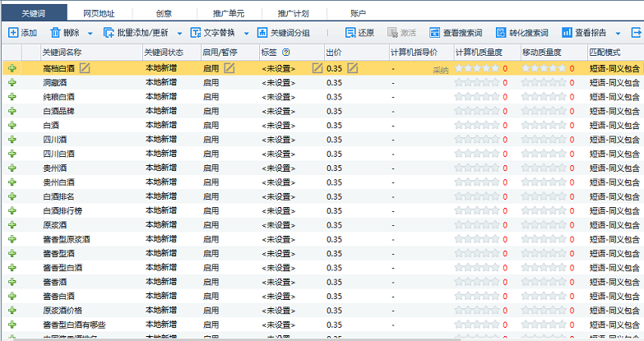Click the 删除 trash can icon

tap(55, 33)
